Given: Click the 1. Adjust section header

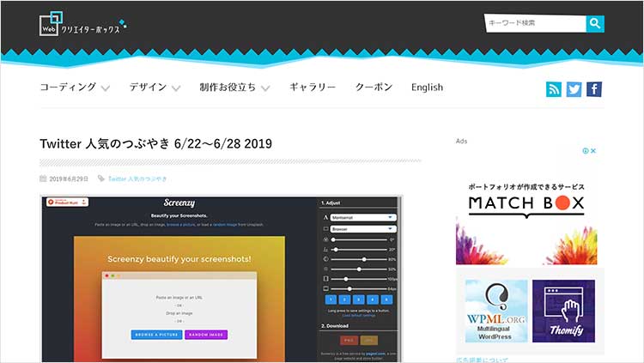Looking at the screenshot, I should coord(331,203).
